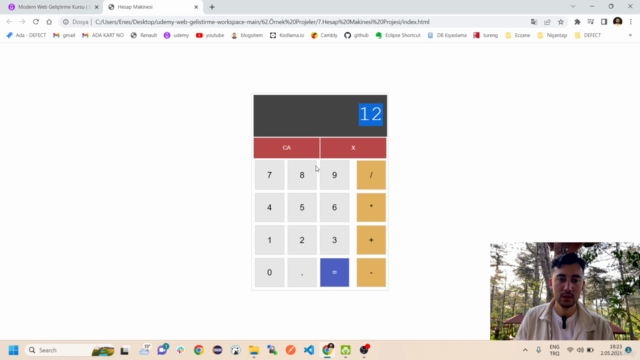Expand the Nişantaşı bookmark folder
The image size is (640, 360).
coord(552,36)
